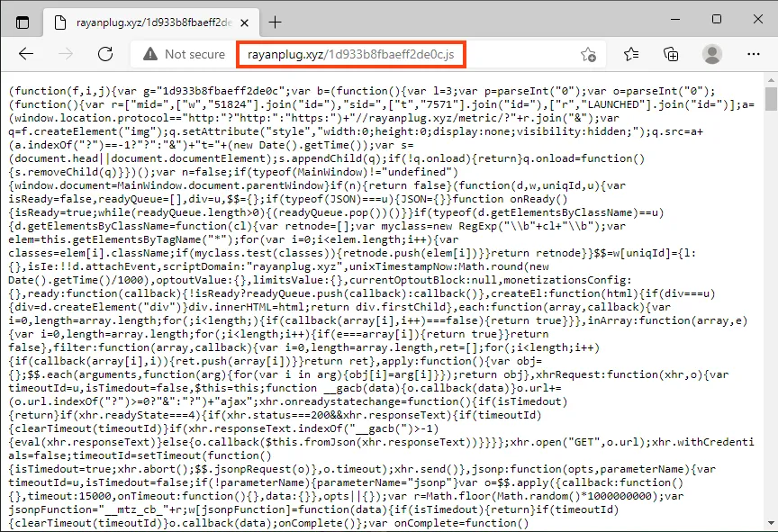Click the text 'var g="1d933b8fbaeff2de0c"'

coord(202,91)
